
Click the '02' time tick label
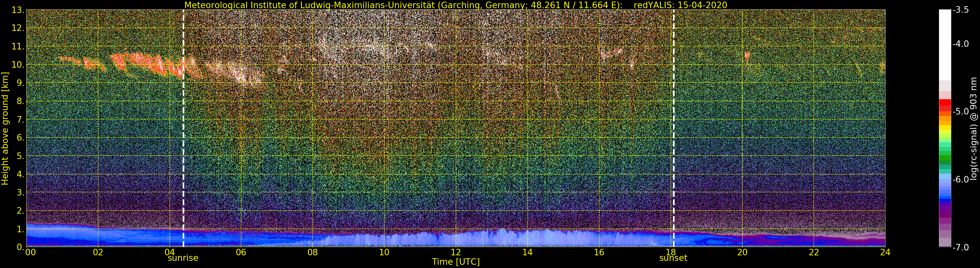[x=98, y=252]
